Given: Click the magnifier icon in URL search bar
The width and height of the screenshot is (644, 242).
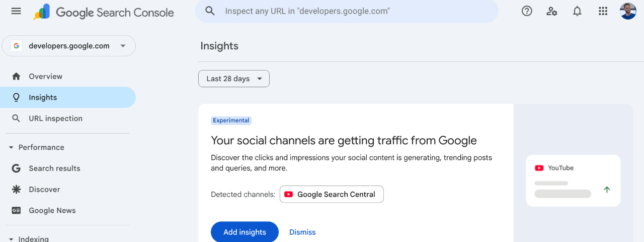Looking at the screenshot, I should click(210, 11).
